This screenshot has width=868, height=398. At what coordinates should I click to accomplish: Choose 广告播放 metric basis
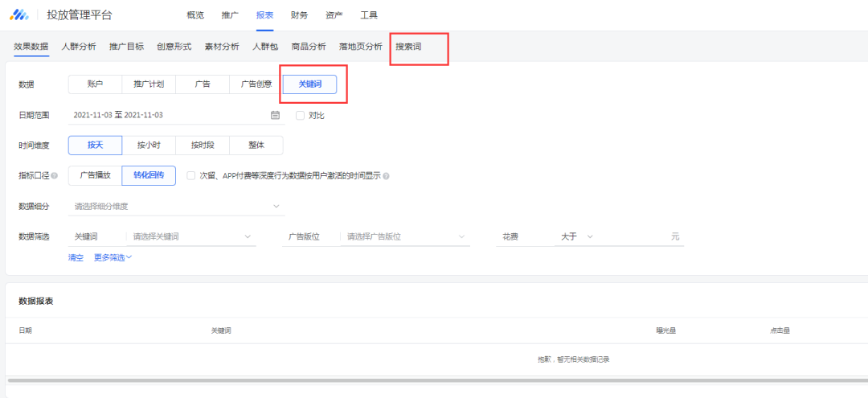tap(95, 175)
